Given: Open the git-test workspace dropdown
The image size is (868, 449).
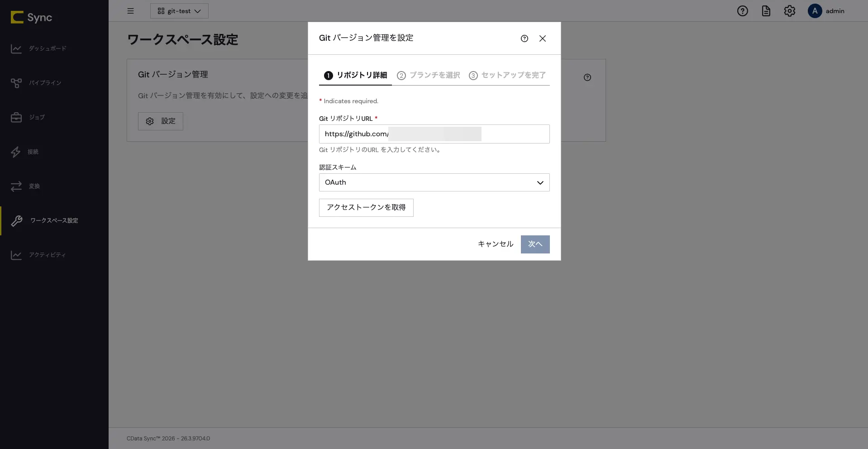Looking at the screenshot, I should tap(179, 11).
